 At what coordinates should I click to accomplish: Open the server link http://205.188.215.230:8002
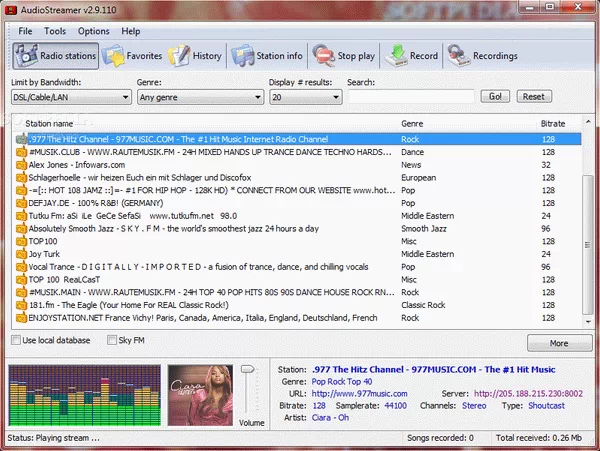coord(528,394)
